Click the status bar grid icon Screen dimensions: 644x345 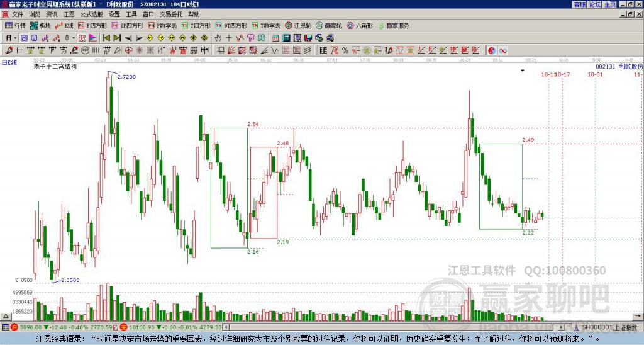click(x=5, y=327)
